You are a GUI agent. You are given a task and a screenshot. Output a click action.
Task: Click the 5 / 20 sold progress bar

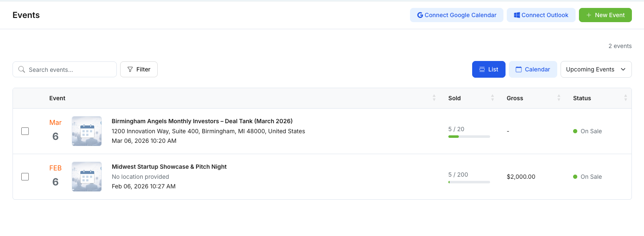click(x=469, y=137)
